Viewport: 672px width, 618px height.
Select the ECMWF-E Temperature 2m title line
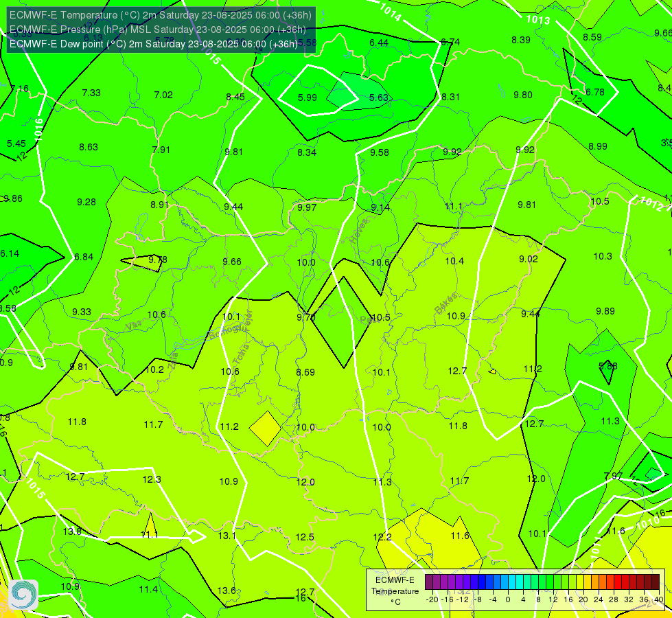click(x=161, y=15)
